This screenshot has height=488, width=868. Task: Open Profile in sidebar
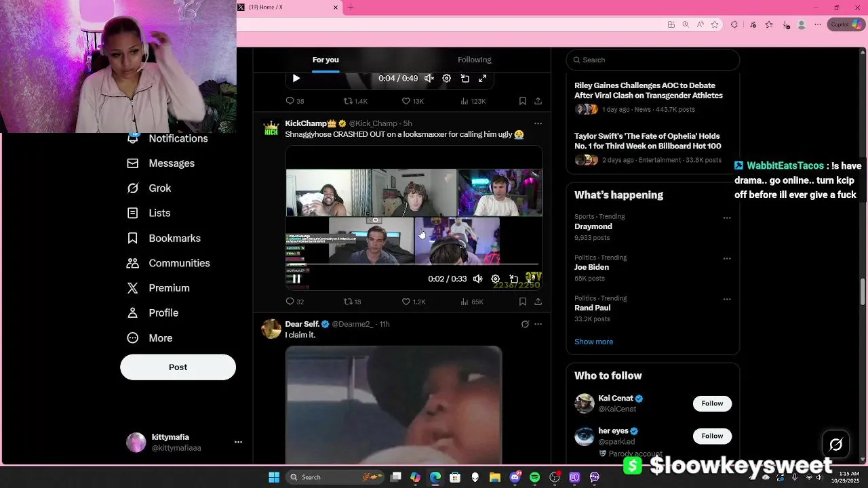click(153, 313)
